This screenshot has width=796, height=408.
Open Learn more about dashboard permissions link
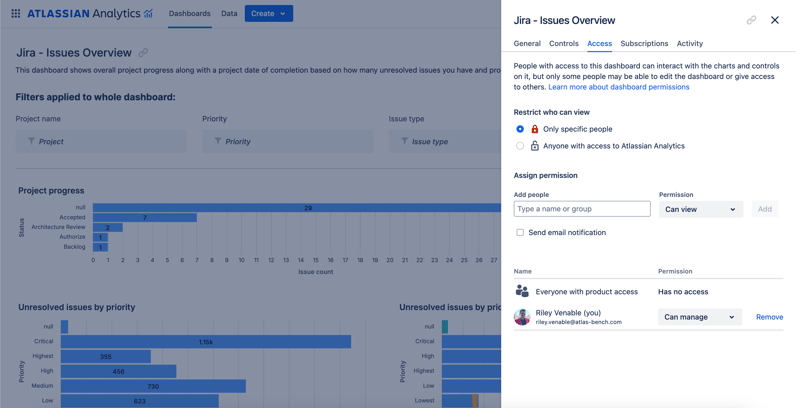point(619,87)
